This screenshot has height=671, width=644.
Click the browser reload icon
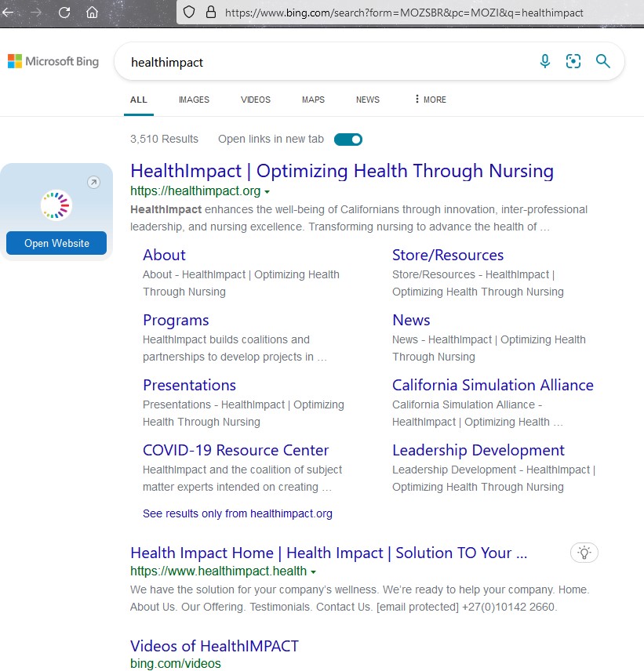(64, 12)
